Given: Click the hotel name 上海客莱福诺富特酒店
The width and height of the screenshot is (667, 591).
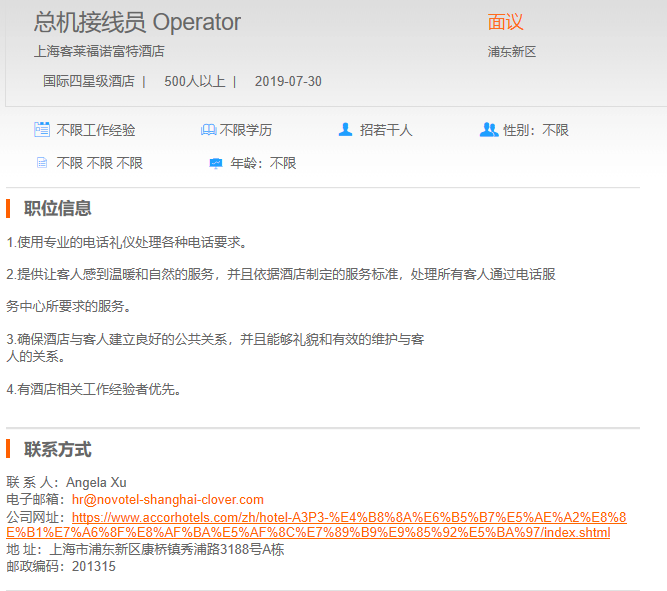Looking at the screenshot, I should click(99, 51).
